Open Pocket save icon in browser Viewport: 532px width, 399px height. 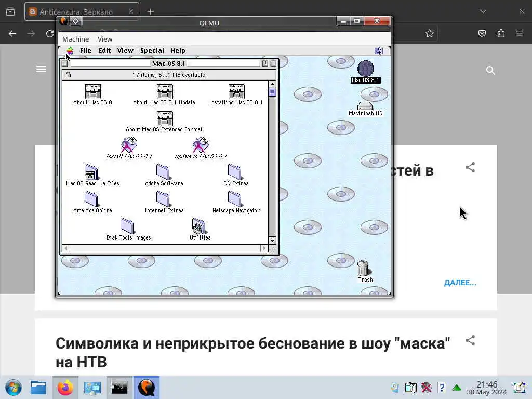click(x=482, y=33)
